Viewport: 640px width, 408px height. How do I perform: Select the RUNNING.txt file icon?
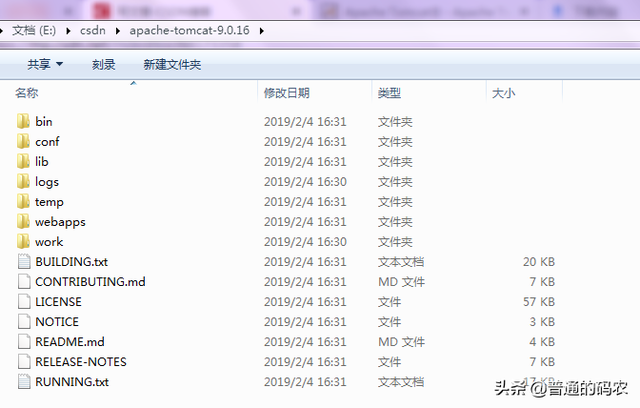(24, 381)
